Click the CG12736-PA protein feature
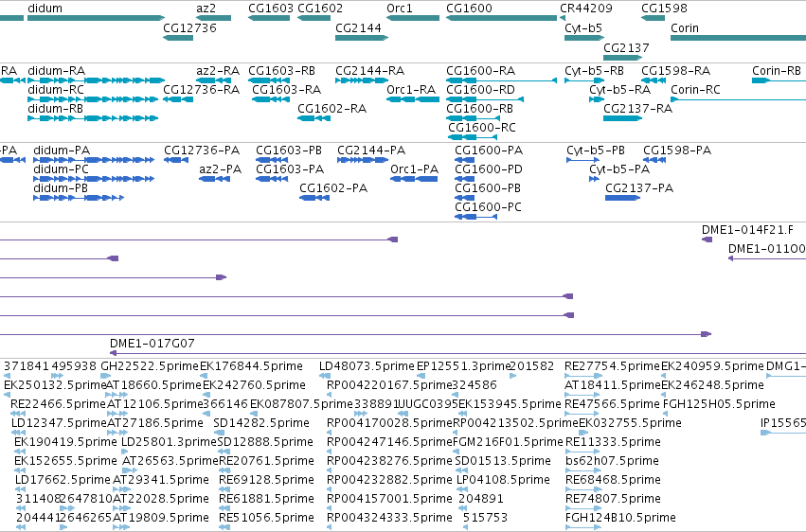The width and height of the screenshot is (806, 532). pyautogui.click(x=176, y=160)
